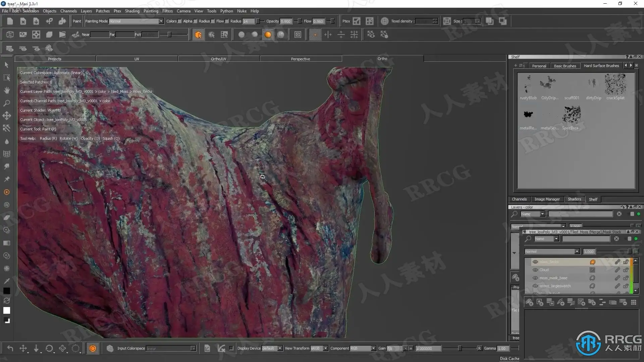644x362 pixels.
Task: Open the Mask Stack blend mode Normal dropdown
Action: coord(577,251)
